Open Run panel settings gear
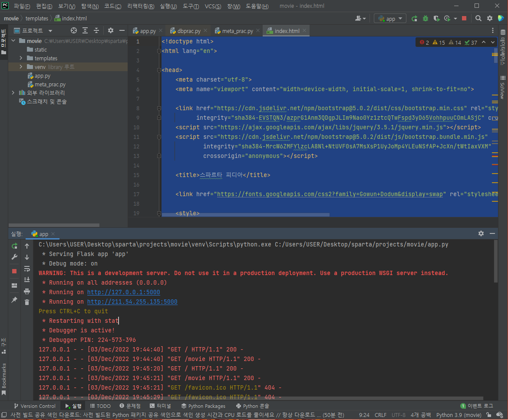Viewport: 508px width, 420px height. pos(481,233)
